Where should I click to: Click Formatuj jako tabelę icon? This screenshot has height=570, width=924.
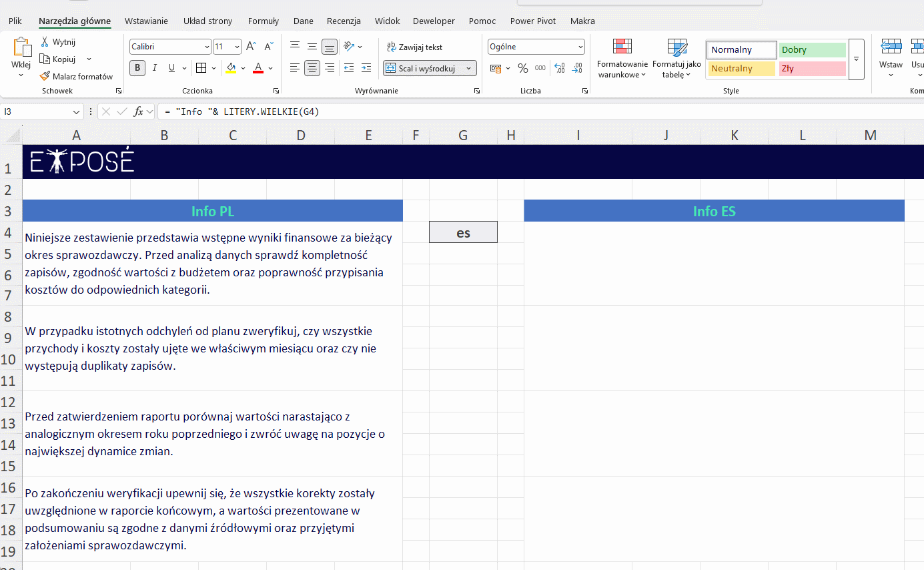676,48
